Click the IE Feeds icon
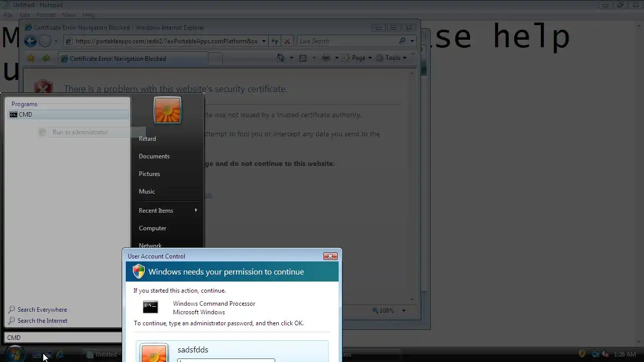644x362 pixels. pos(303,58)
